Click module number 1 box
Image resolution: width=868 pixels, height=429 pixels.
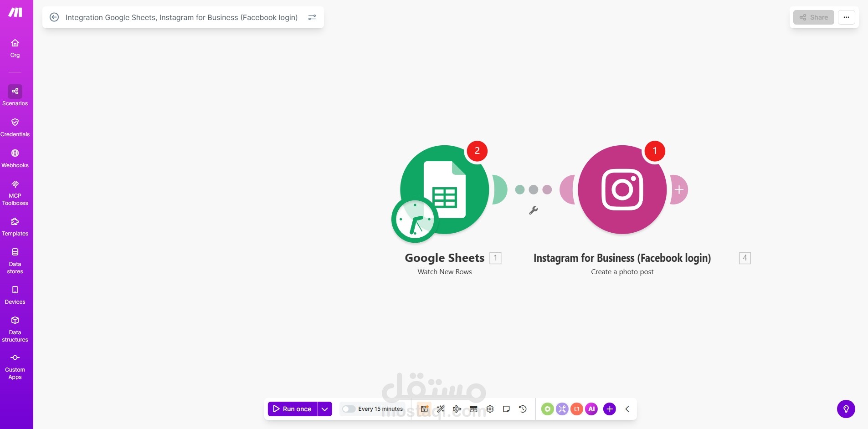click(x=496, y=258)
